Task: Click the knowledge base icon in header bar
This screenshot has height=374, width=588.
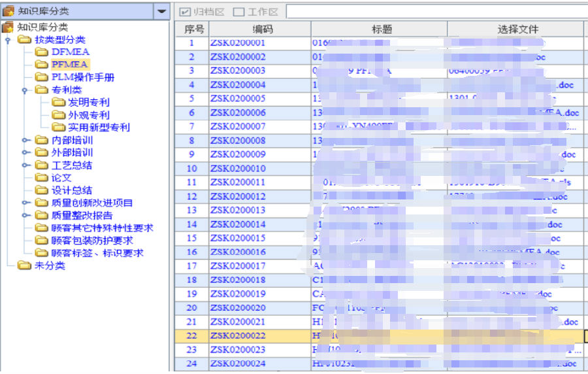Action: (x=8, y=11)
